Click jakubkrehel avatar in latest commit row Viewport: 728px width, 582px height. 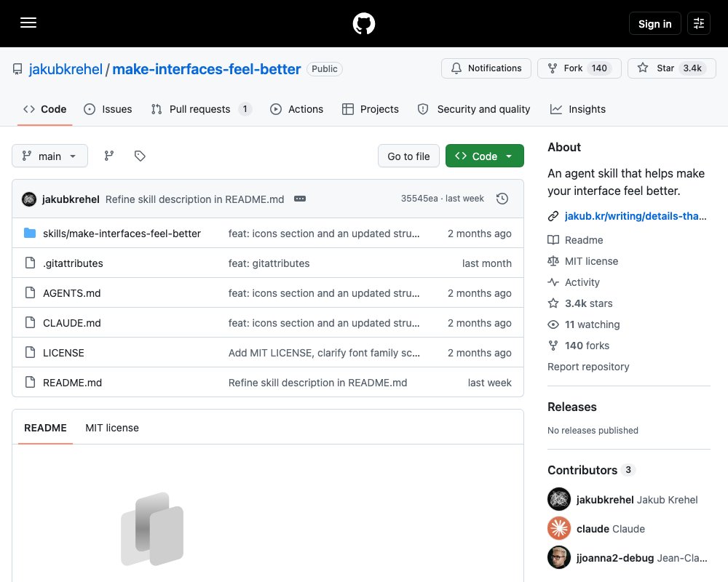(x=29, y=199)
